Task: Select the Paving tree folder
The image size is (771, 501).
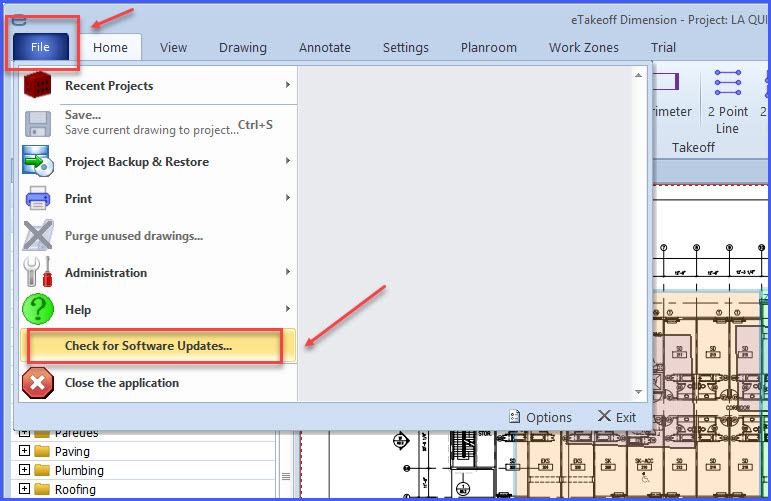Action: pos(72,451)
